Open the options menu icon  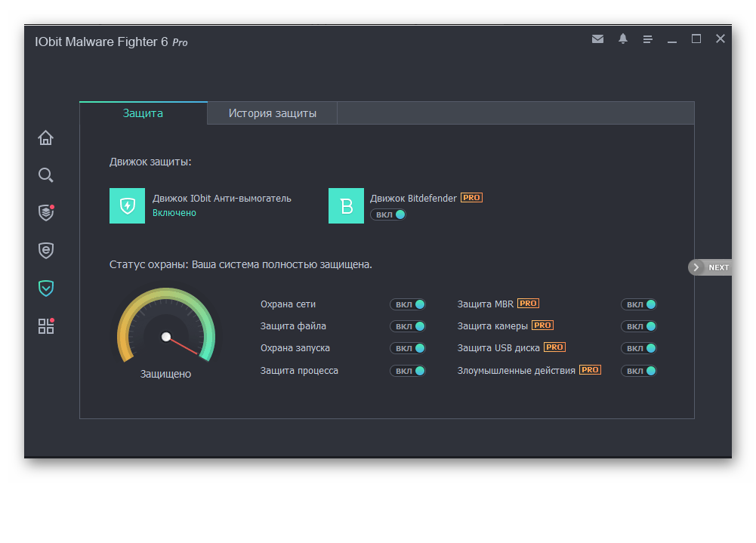(x=647, y=39)
